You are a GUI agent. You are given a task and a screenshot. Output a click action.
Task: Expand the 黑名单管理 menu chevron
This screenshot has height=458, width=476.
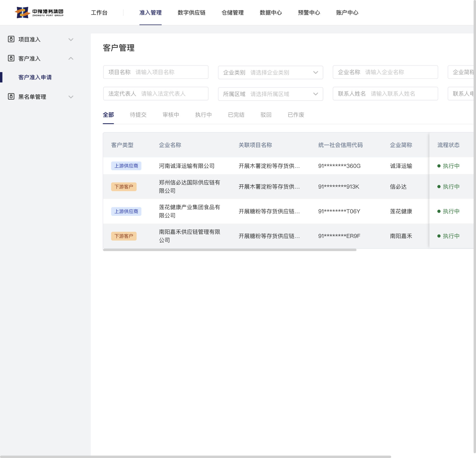[71, 97]
